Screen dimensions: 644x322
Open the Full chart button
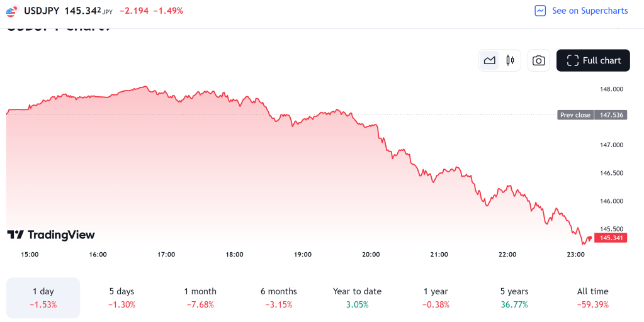point(593,60)
